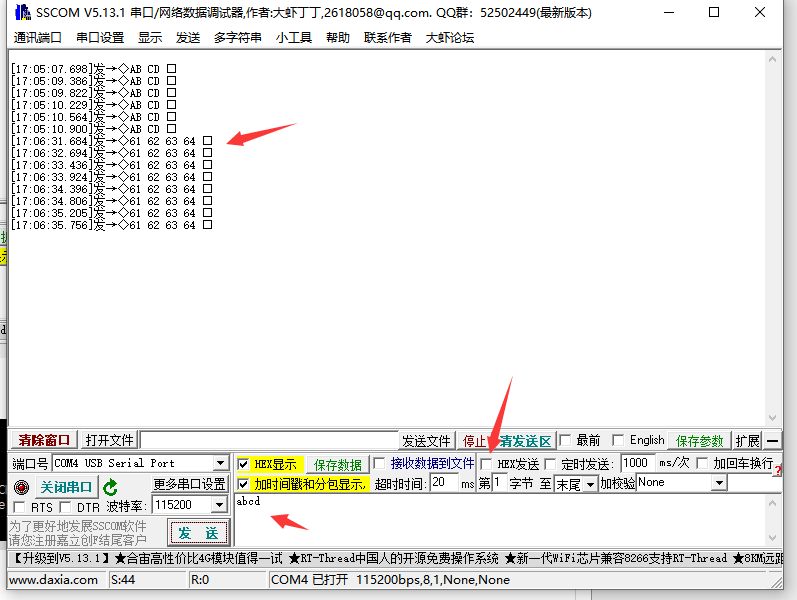
Task: Open the 小工具 menu
Action: pos(294,37)
